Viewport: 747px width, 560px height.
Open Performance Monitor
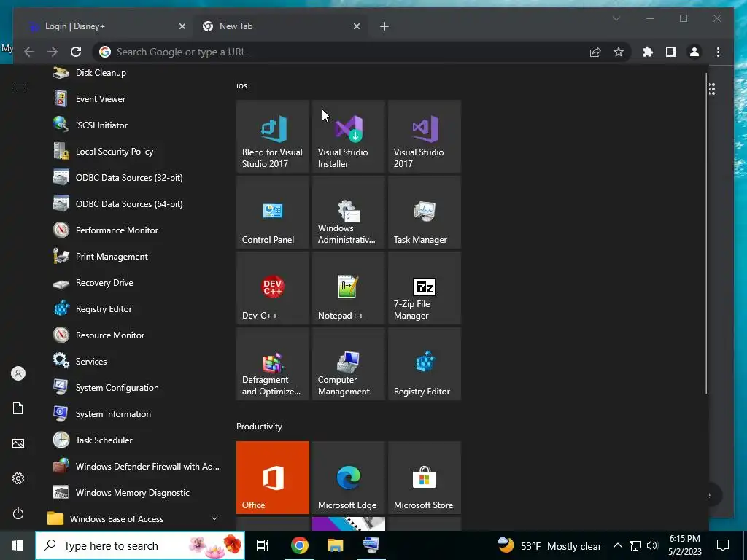click(x=133, y=230)
